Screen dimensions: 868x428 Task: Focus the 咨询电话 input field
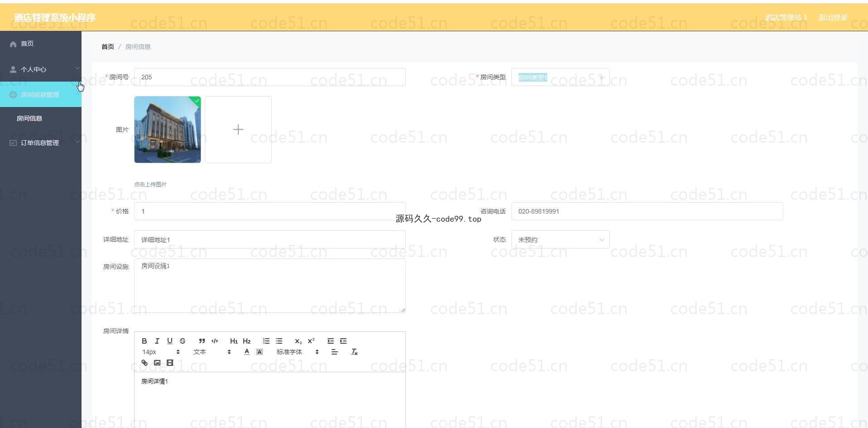coord(647,211)
